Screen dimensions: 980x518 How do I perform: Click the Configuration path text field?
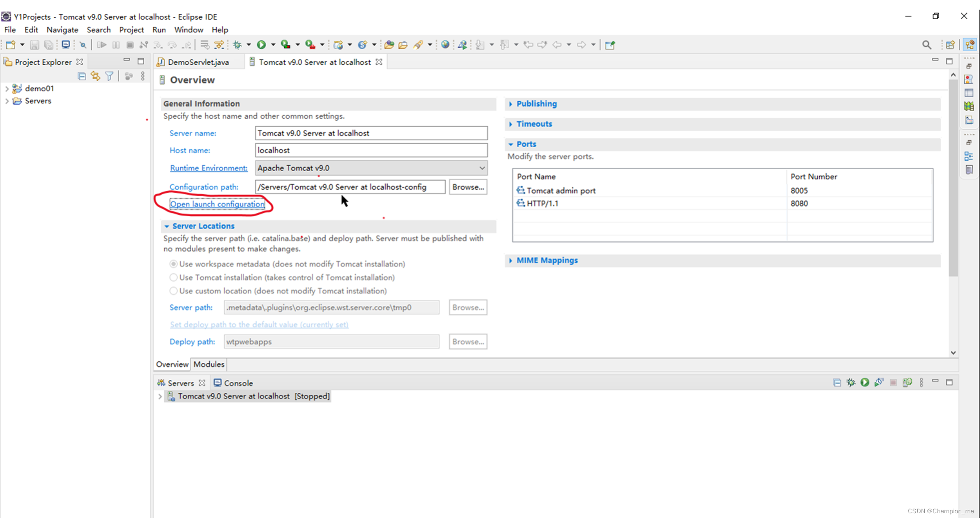click(350, 187)
